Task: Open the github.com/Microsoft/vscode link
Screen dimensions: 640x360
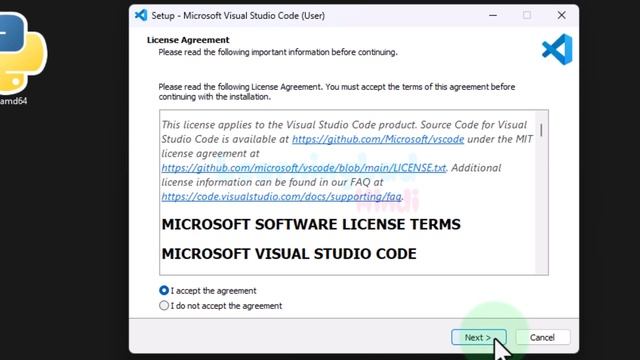Action: pos(378,139)
